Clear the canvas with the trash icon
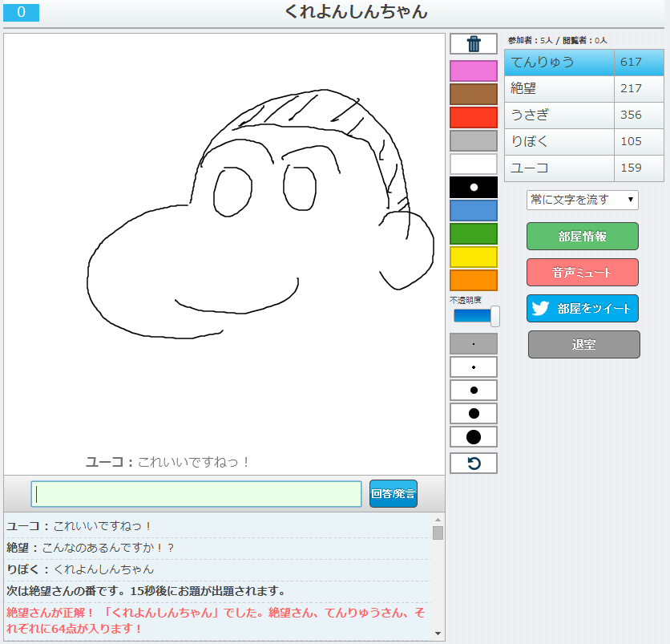This screenshot has height=644, width=670. [x=474, y=43]
